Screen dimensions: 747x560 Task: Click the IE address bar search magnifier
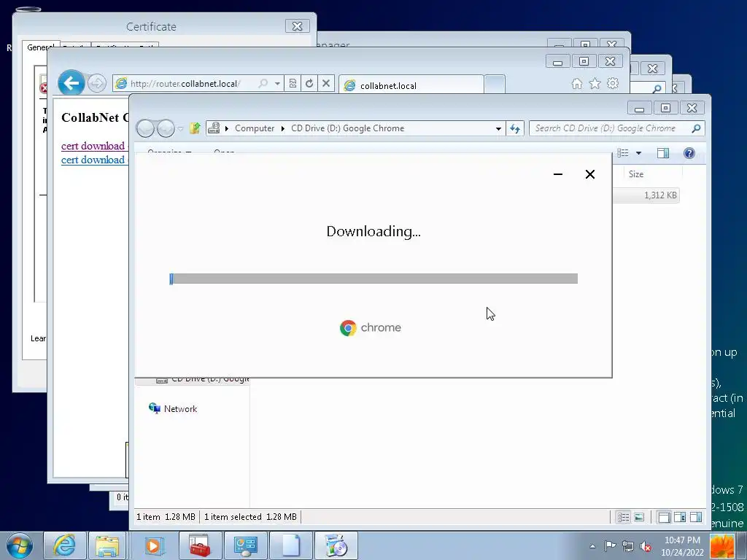[x=263, y=83]
